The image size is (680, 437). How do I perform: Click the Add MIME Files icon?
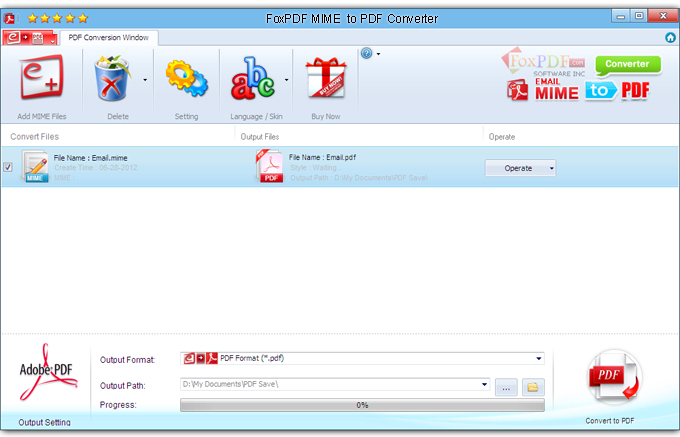pyautogui.click(x=42, y=78)
